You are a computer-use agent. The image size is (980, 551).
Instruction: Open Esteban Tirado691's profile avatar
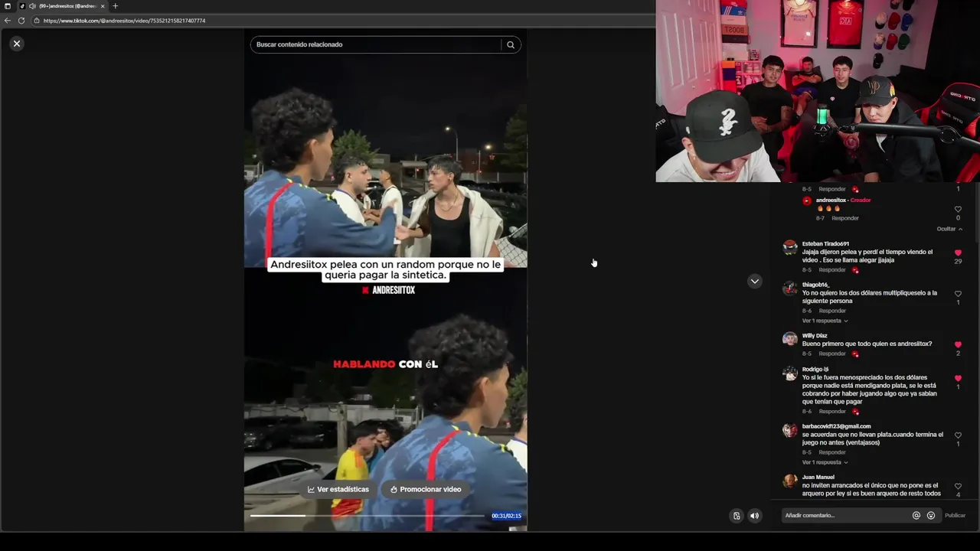[x=790, y=247]
